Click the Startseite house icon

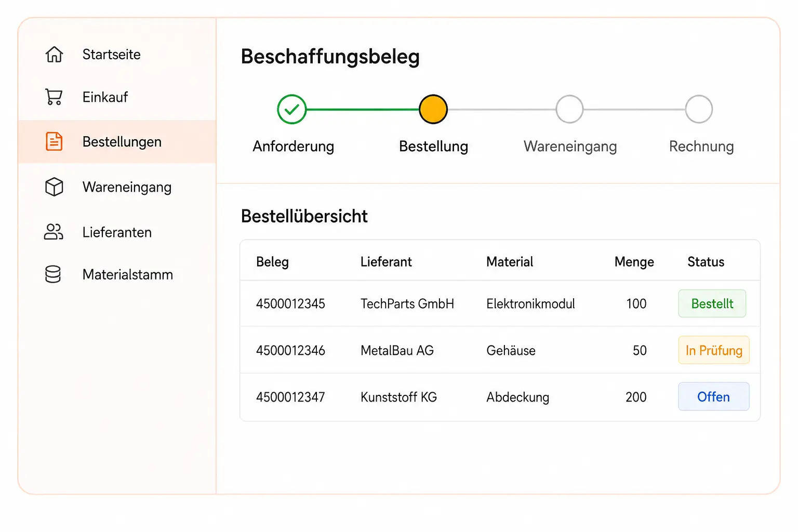click(54, 55)
